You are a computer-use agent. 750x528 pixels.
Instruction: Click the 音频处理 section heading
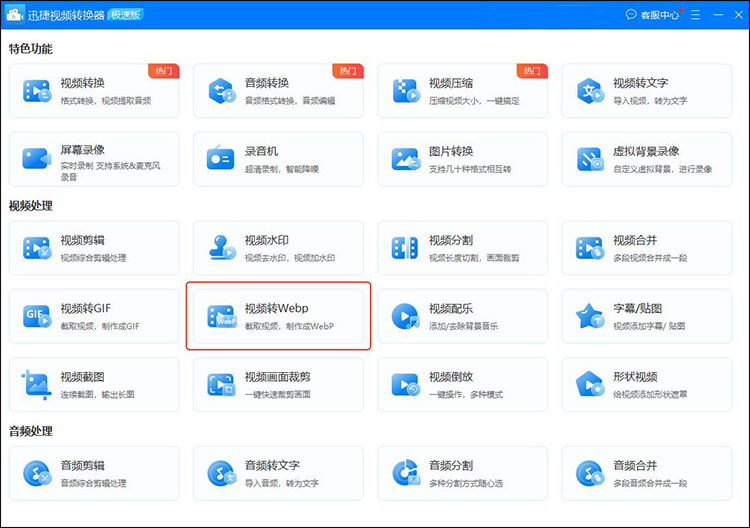[x=31, y=431]
